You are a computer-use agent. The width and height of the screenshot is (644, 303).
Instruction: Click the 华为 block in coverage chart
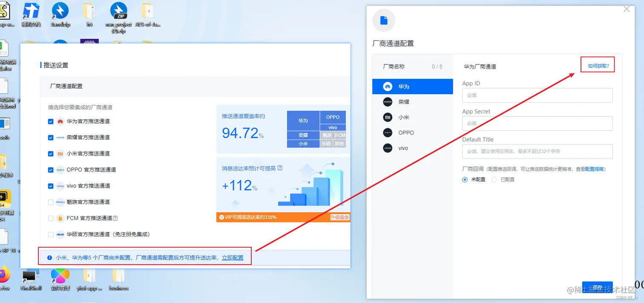(x=303, y=121)
